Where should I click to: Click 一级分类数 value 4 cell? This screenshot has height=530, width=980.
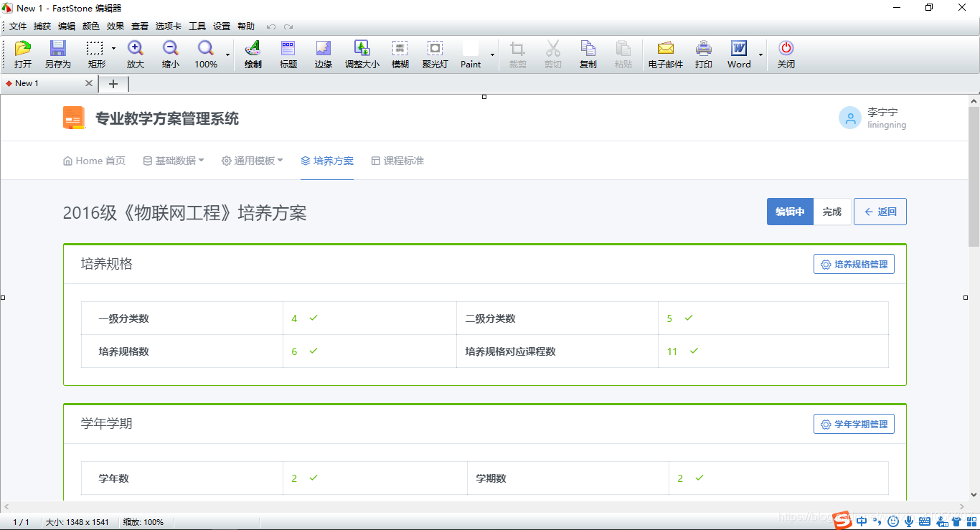click(x=369, y=318)
